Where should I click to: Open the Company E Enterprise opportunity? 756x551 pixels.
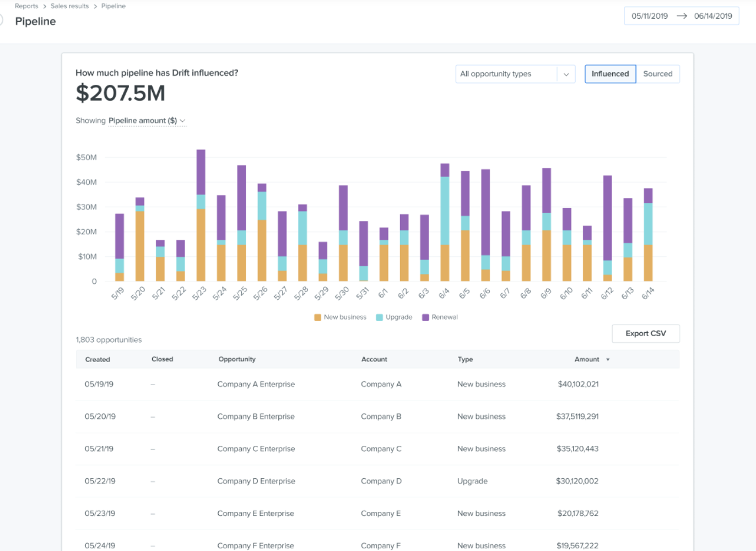coord(256,513)
